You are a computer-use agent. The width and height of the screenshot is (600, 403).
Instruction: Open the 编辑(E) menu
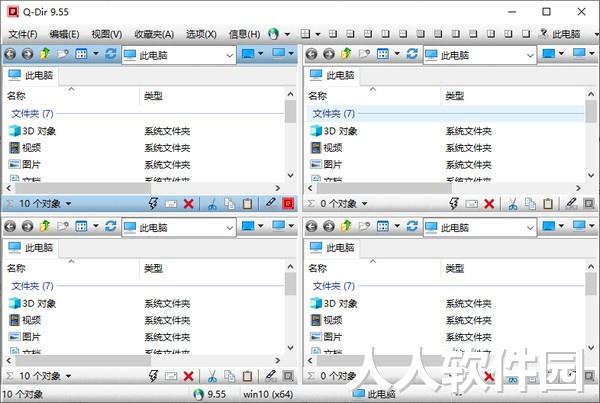pos(64,34)
